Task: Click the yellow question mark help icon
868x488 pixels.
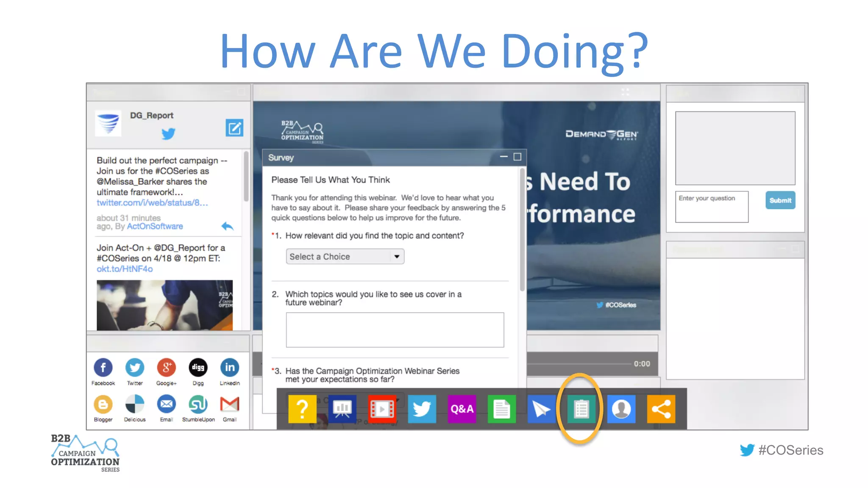Action: click(x=302, y=409)
